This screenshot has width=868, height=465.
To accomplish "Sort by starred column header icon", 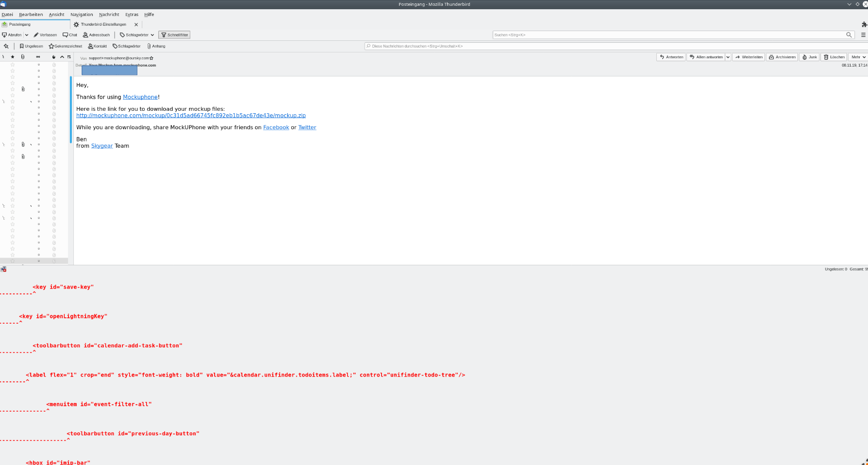I will point(13,57).
